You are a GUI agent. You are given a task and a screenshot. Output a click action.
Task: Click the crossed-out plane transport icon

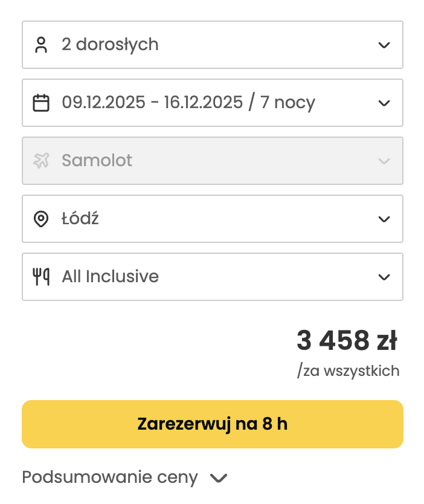41,160
